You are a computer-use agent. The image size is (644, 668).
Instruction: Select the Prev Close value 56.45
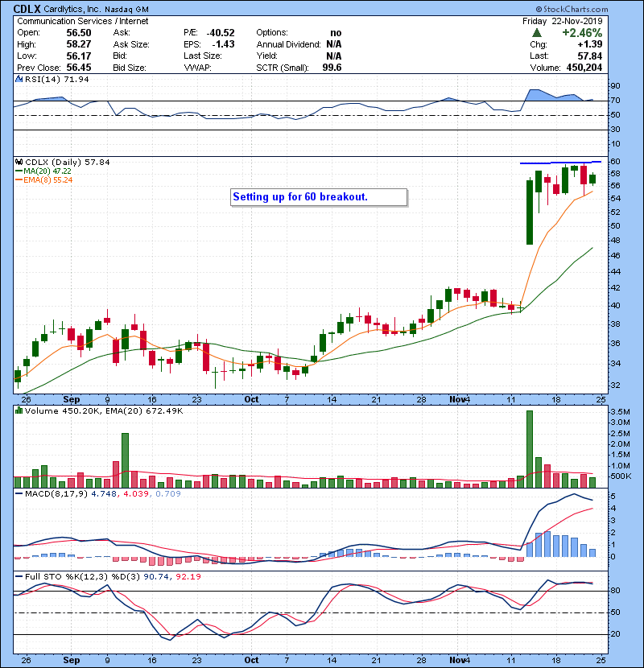pyautogui.click(x=79, y=68)
